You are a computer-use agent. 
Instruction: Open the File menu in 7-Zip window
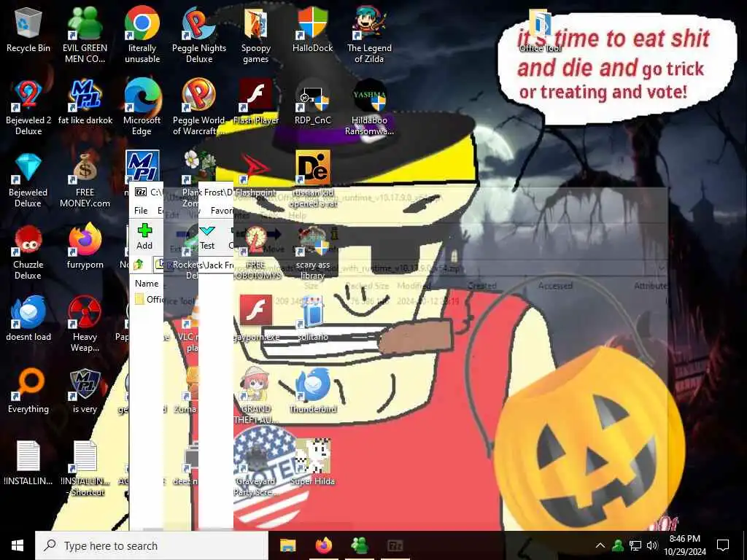[x=141, y=211]
